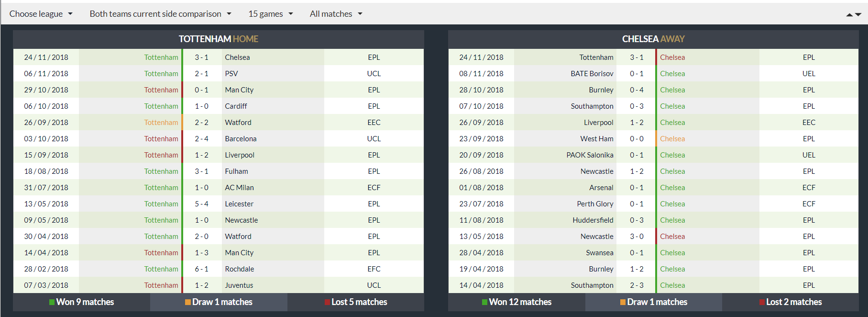Select Tottenham Won 9 matches filter
Screen dimensions: 868x317
(x=82, y=302)
